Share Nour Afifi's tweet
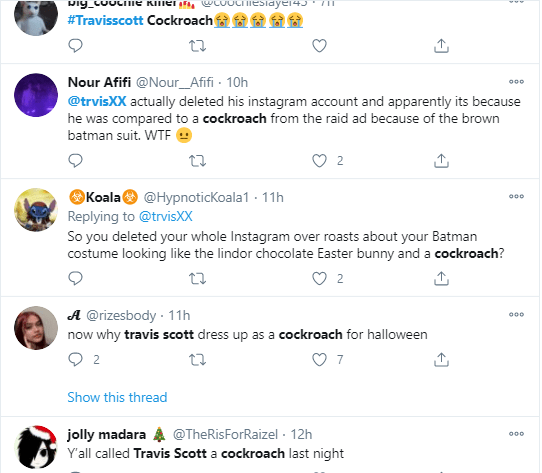The height and width of the screenshot is (473, 542). tap(441, 160)
